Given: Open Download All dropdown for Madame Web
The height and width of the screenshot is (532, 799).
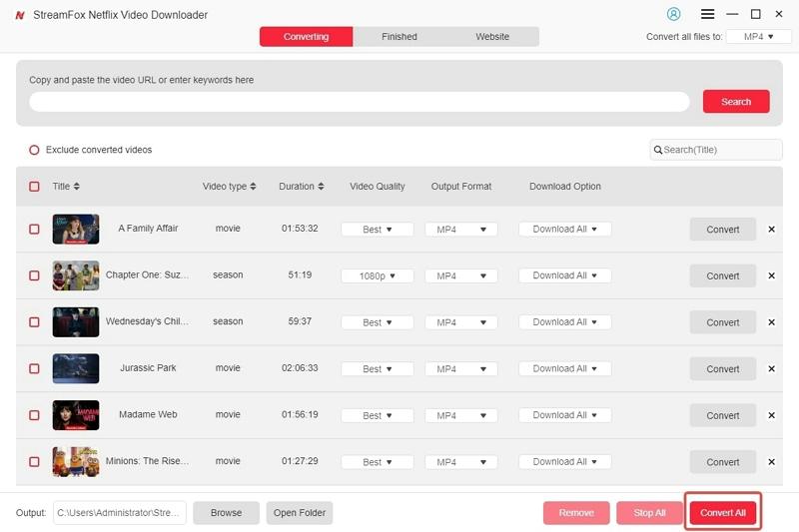Looking at the screenshot, I should 565,415.
